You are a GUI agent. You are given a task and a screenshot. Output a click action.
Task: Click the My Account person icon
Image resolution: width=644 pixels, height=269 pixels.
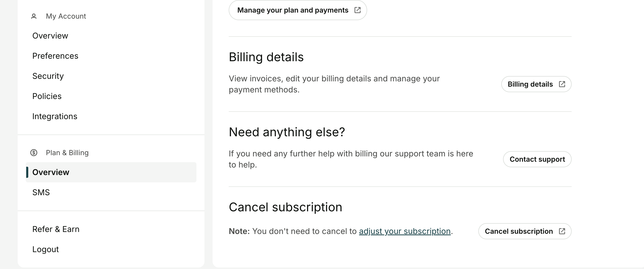pos(34,16)
